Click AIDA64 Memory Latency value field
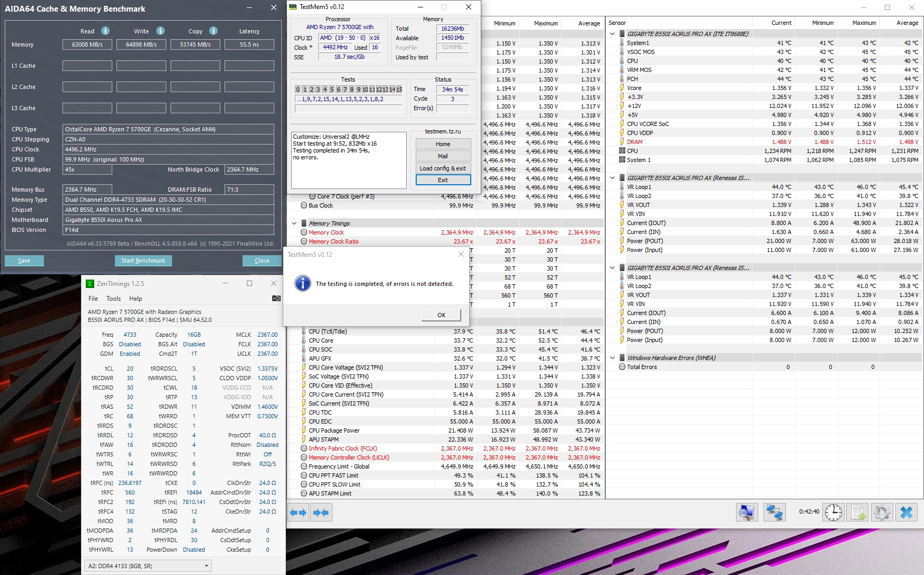The height and width of the screenshot is (575, 924). (x=249, y=44)
